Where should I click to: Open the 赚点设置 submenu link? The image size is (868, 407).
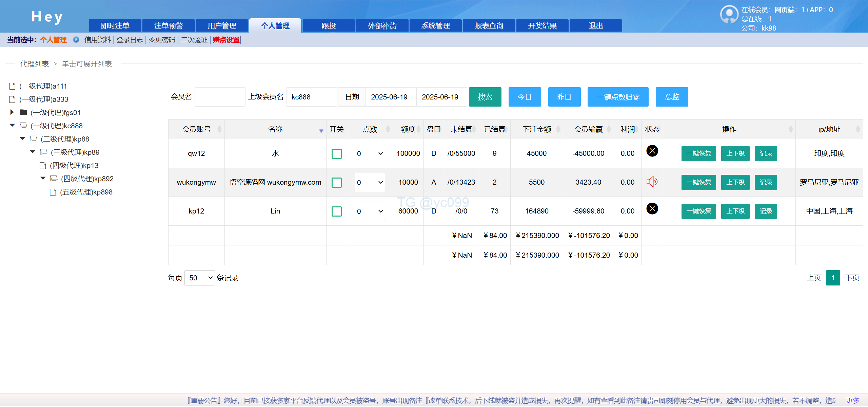tap(226, 40)
